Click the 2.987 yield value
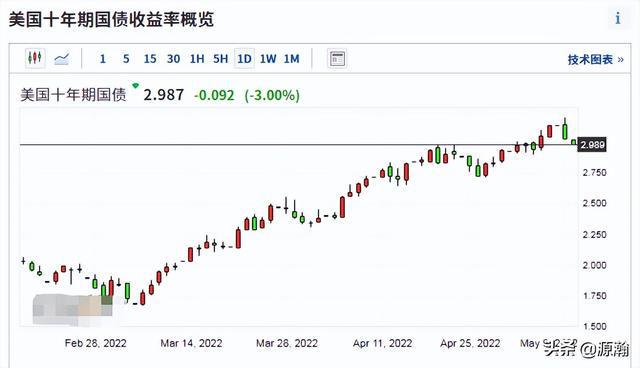The image size is (640, 368). coord(164,95)
